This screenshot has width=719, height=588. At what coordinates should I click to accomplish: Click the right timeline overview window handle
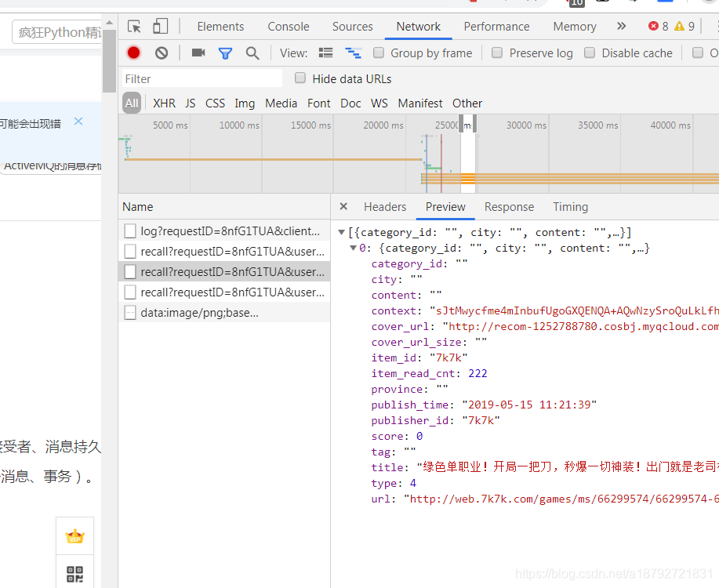click(x=474, y=124)
